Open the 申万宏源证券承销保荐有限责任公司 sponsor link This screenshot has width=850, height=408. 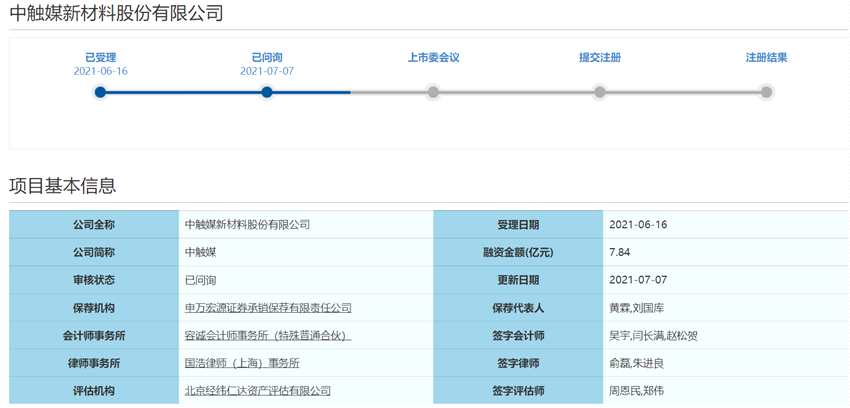tap(268, 308)
